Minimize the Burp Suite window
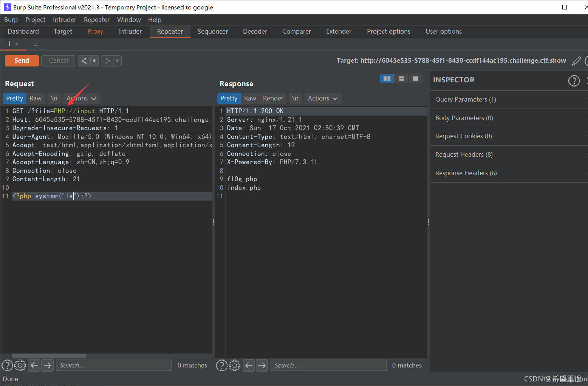 pos(543,7)
